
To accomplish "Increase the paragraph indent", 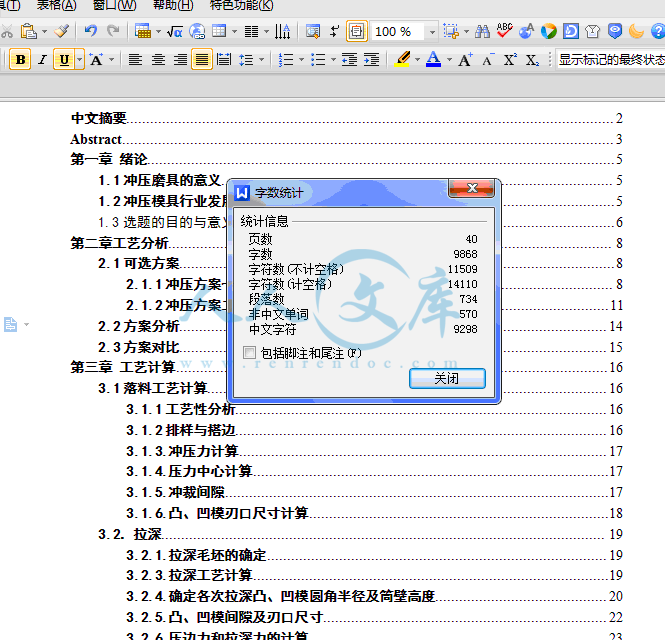I will pos(372,60).
